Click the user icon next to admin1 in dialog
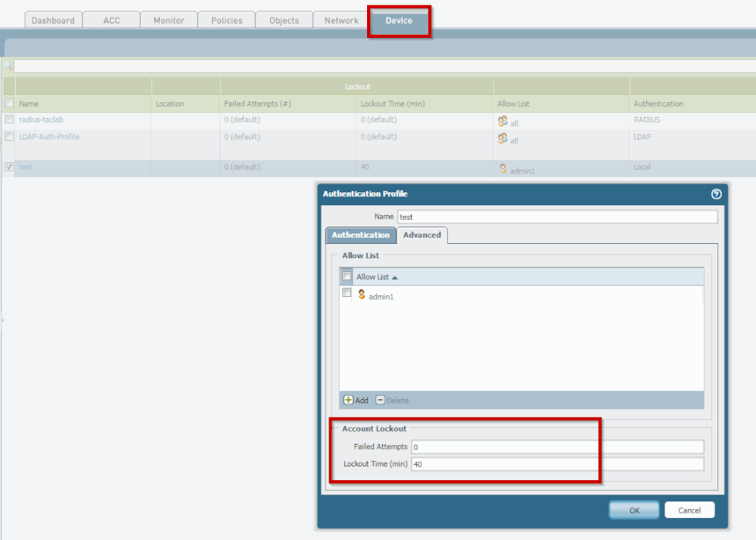756x540 pixels. (362, 295)
